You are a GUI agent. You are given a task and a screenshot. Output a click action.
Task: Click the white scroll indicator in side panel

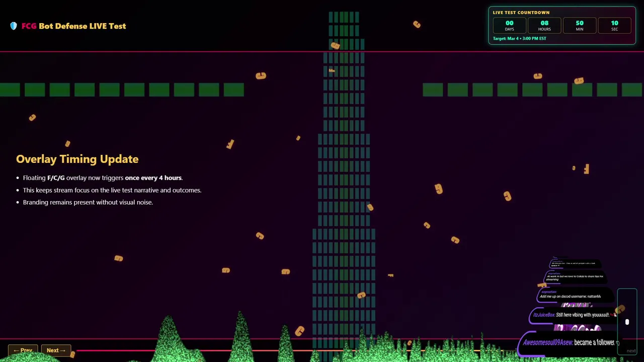[x=627, y=322]
